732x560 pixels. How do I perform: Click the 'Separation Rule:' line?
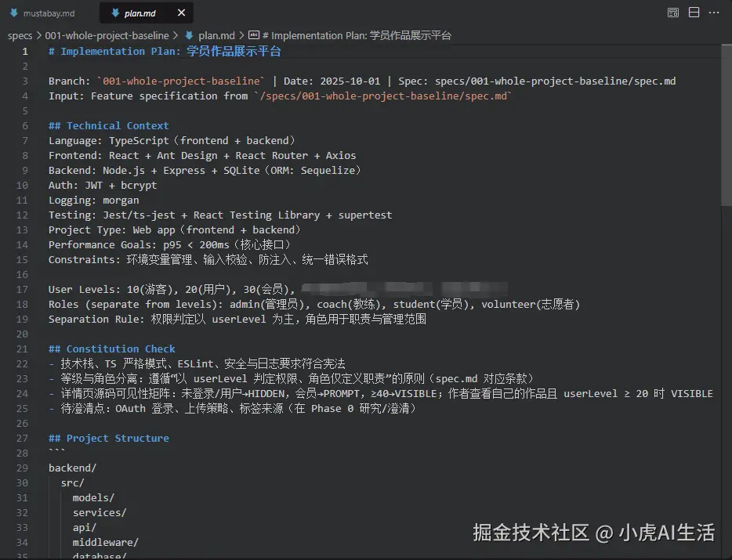pyautogui.click(x=237, y=320)
